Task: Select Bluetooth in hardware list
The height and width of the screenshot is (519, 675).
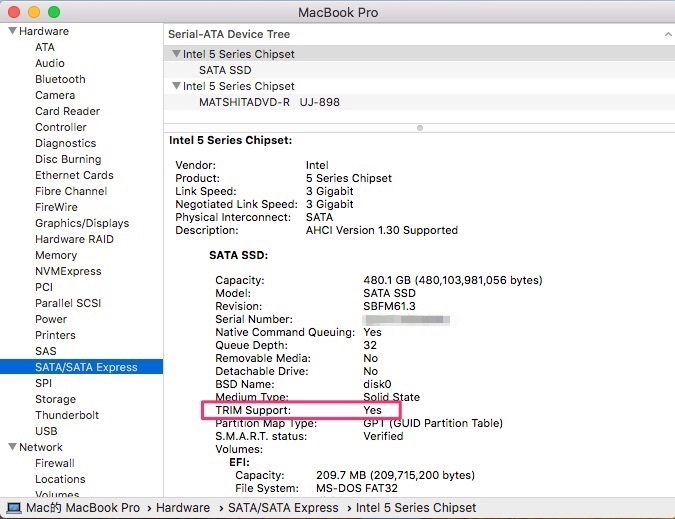Action: click(x=60, y=79)
